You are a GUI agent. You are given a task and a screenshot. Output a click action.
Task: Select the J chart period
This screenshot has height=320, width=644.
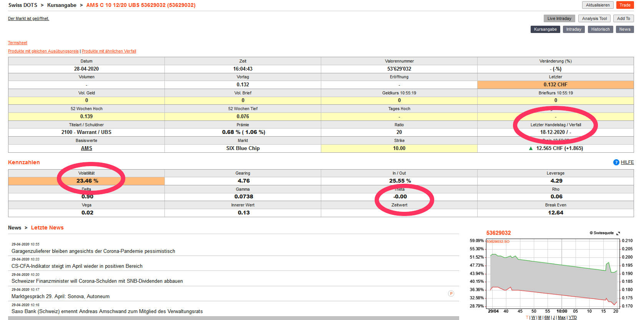pyautogui.click(x=554, y=318)
